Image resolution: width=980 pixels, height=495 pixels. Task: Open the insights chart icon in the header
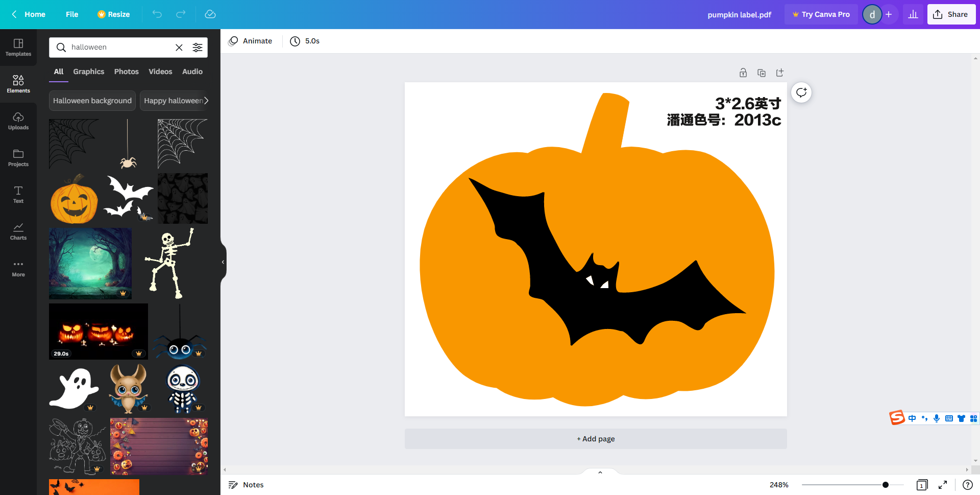point(913,14)
